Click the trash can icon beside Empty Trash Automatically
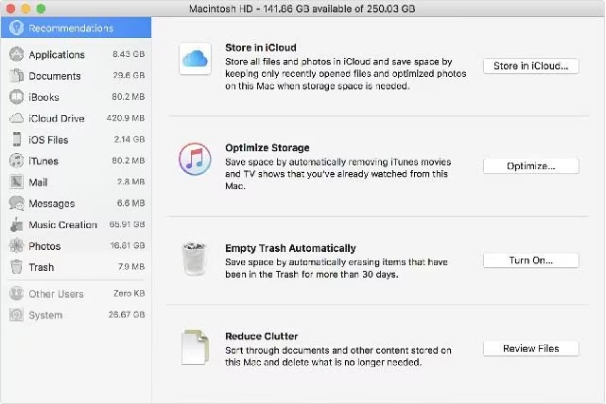The height and width of the screenshot is (404, 606). coord(194,259)
